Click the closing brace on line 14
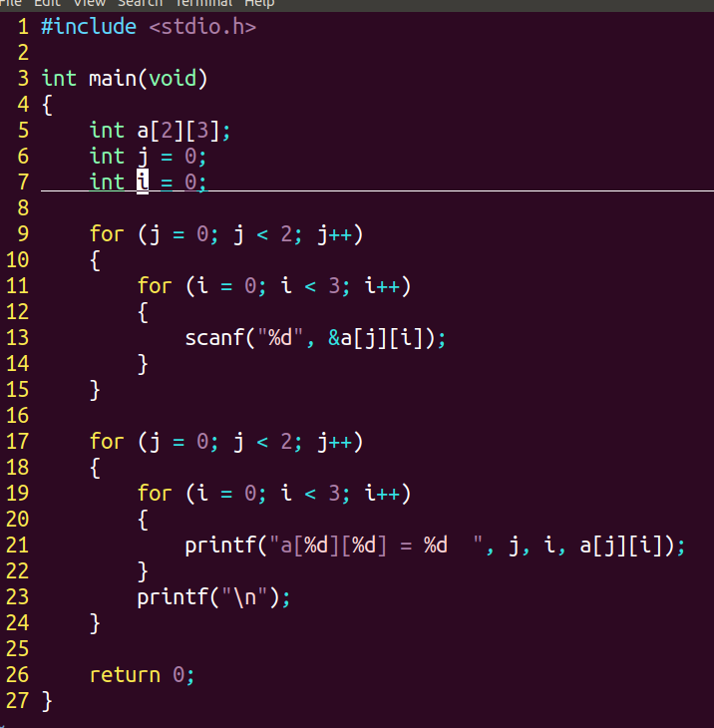The image size is (714, 728). pos(143,364)
